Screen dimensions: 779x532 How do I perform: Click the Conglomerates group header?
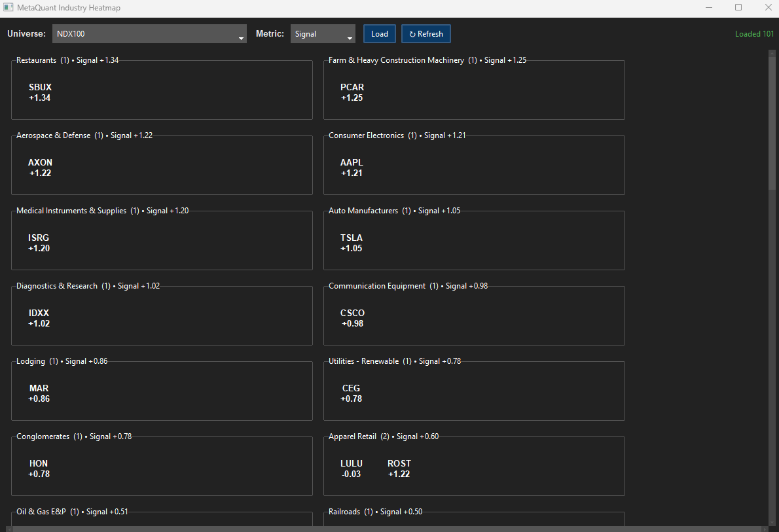pyautogui.click(x=74, y=436)
